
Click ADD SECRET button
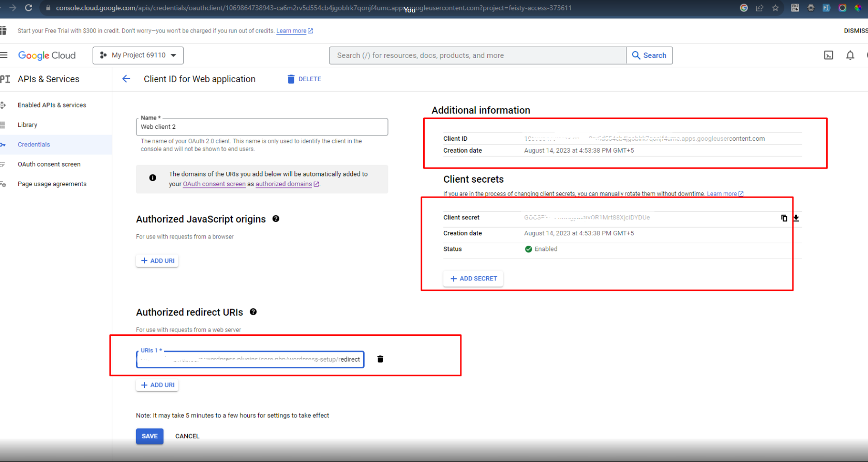click(473, 278)
